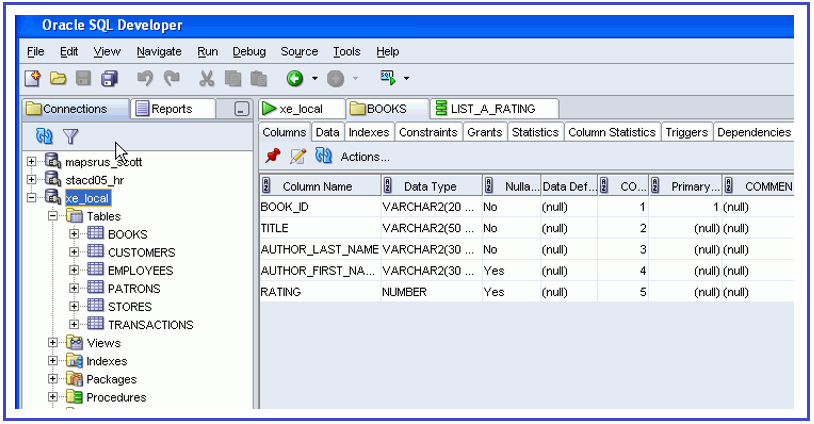Expand the EMPLOYEES table node
Viewport: 814px width, 424px height.
(x=74, y=270)
